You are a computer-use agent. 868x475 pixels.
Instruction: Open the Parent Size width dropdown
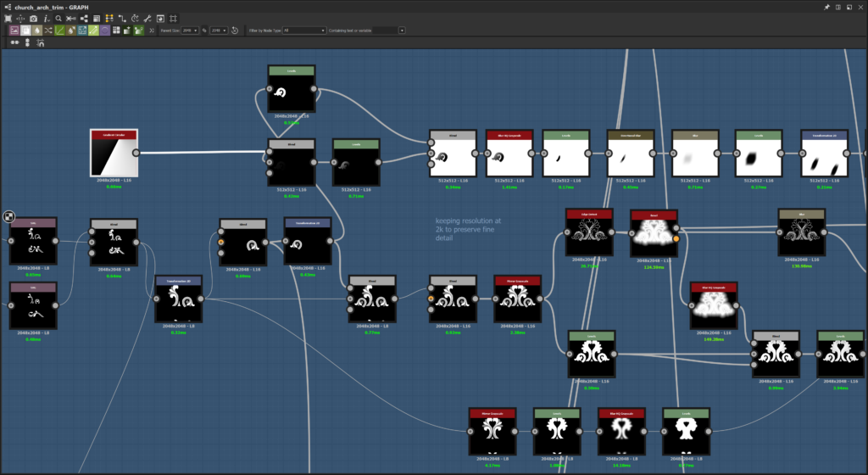click(190, 31)
